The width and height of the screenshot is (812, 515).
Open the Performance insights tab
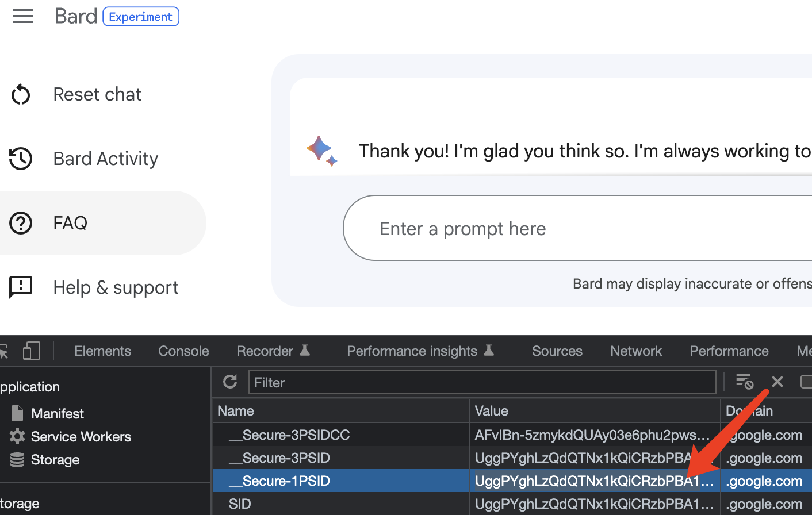[420, 351]
